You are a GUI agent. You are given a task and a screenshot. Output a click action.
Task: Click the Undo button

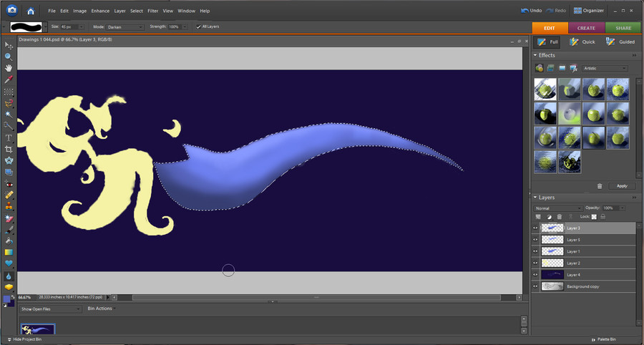tap(531, 11)
